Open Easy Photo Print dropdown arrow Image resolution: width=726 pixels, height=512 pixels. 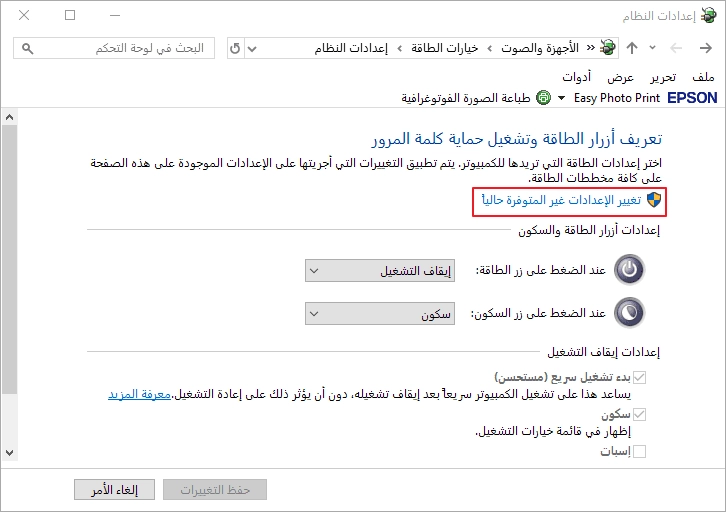tap(562, 98)
